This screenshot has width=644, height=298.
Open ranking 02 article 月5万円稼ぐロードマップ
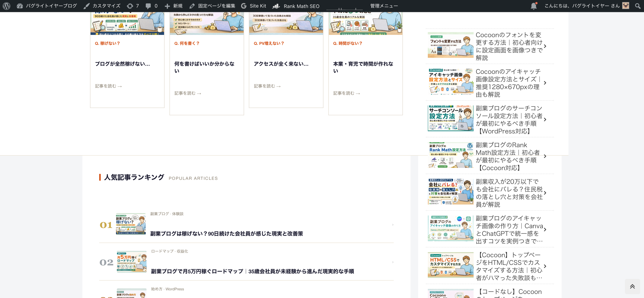(252, 271)
